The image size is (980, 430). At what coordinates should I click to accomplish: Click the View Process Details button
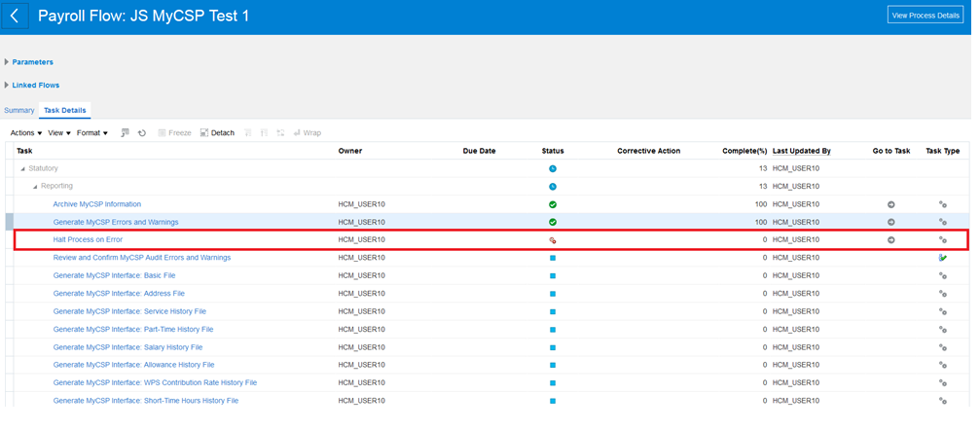coord(925,16)
